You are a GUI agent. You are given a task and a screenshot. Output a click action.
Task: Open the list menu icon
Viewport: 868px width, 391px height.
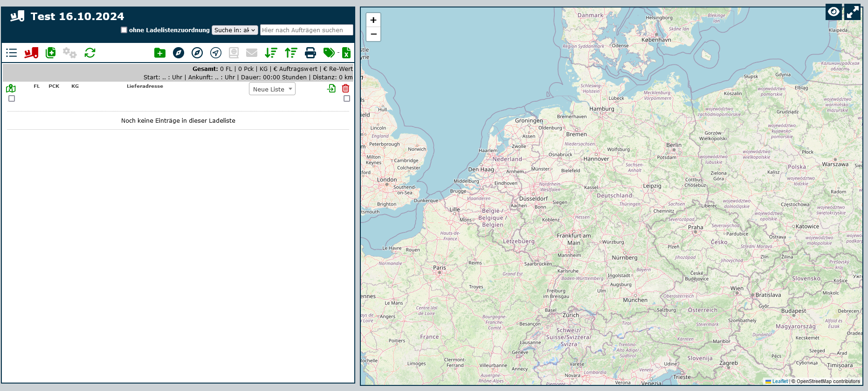point(12,53)
